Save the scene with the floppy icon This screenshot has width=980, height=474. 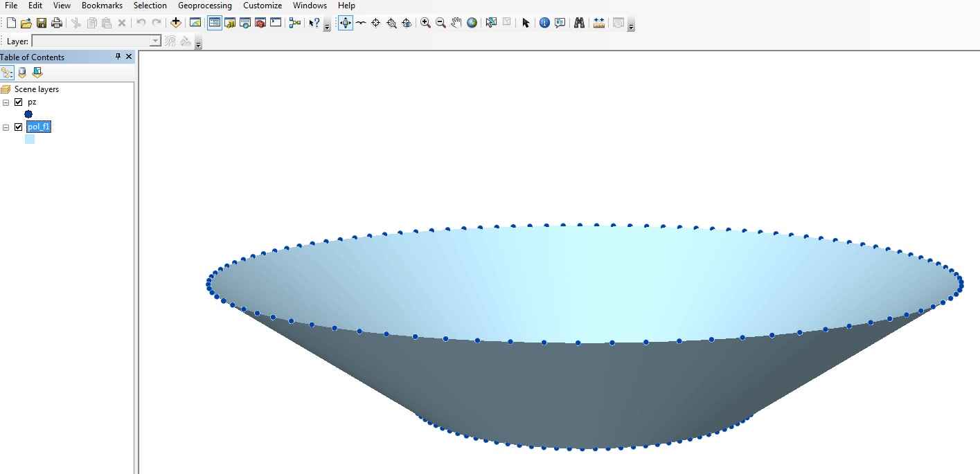click(42, 23)
